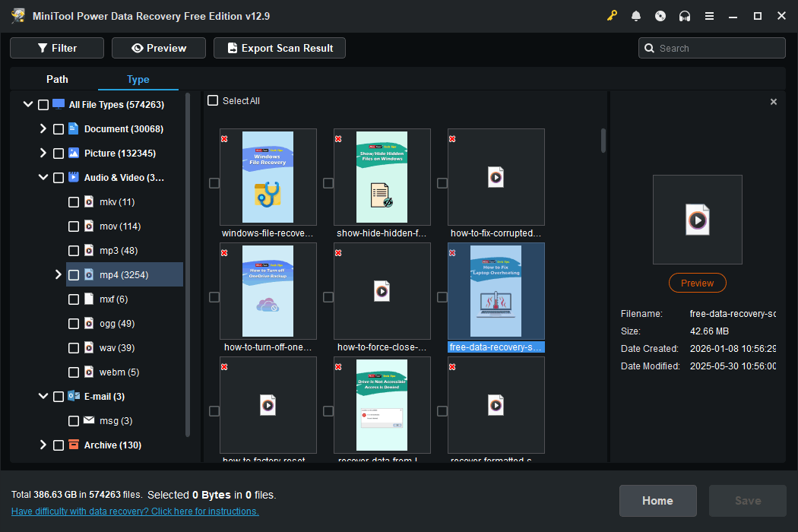The image size is (798, 532).
Task: Click in the Search field
Action: pos(711,48)
